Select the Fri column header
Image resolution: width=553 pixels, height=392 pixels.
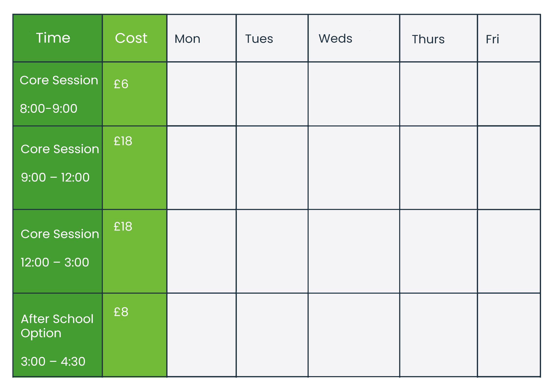click(x=492, y=39)
